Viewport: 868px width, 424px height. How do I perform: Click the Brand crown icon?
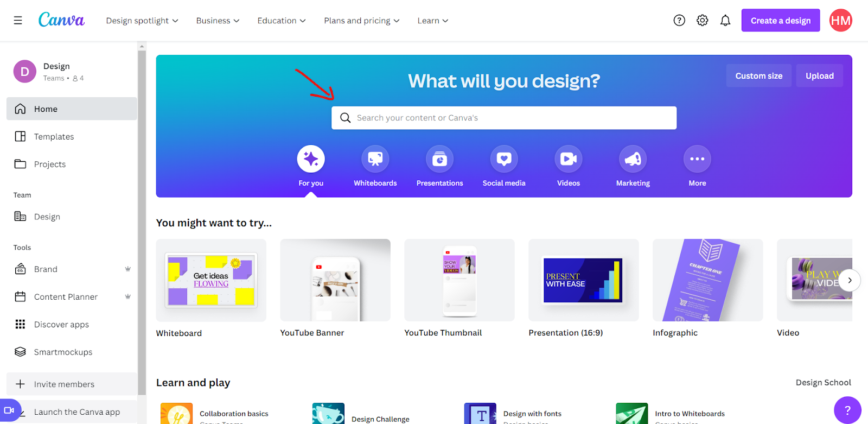[x=128, y=269]
